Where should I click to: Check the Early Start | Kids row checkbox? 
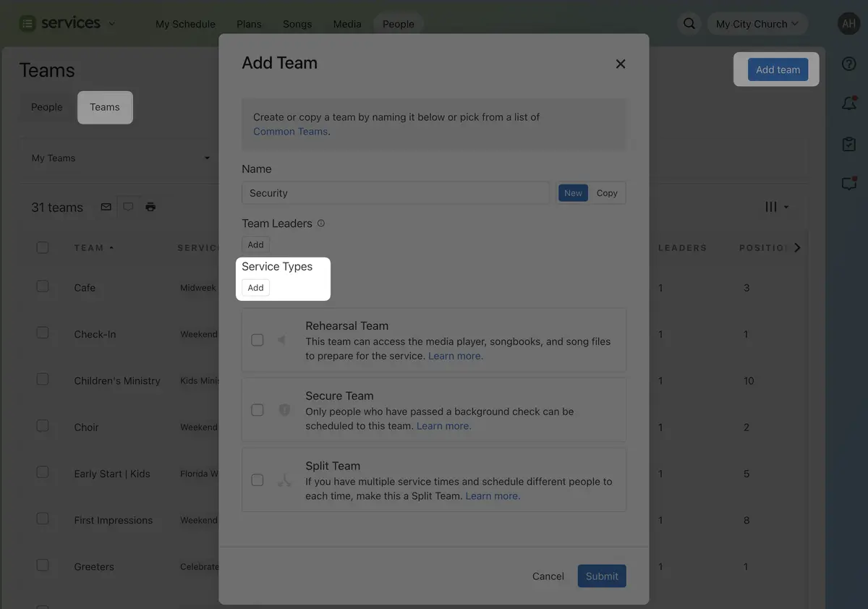[43, 472]
